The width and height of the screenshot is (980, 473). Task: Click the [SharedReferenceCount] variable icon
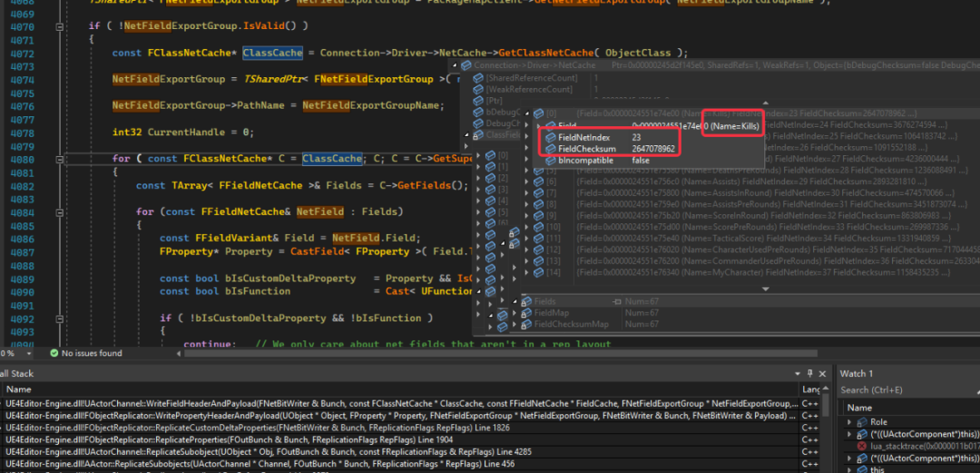pos(479,77)
